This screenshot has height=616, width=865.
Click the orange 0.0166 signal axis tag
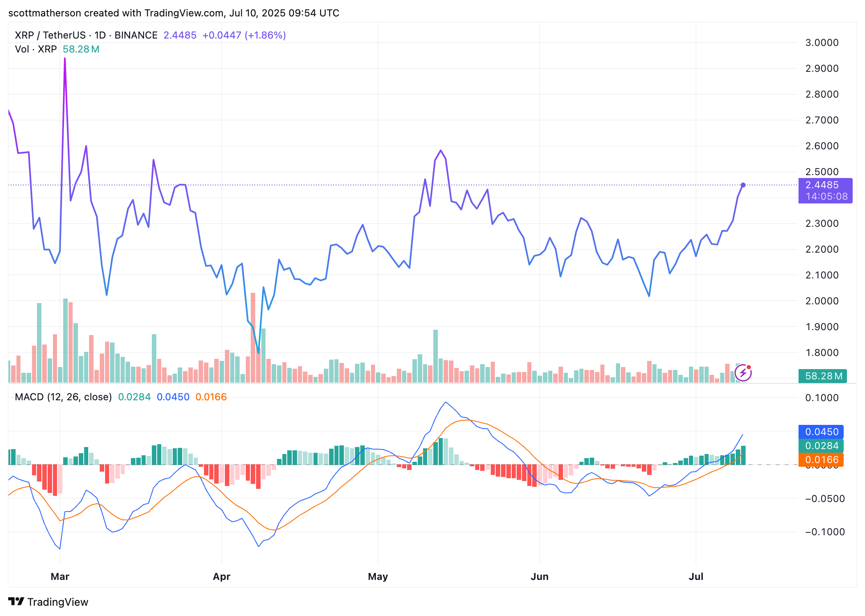pyautogui.click(x=821, y=460)
